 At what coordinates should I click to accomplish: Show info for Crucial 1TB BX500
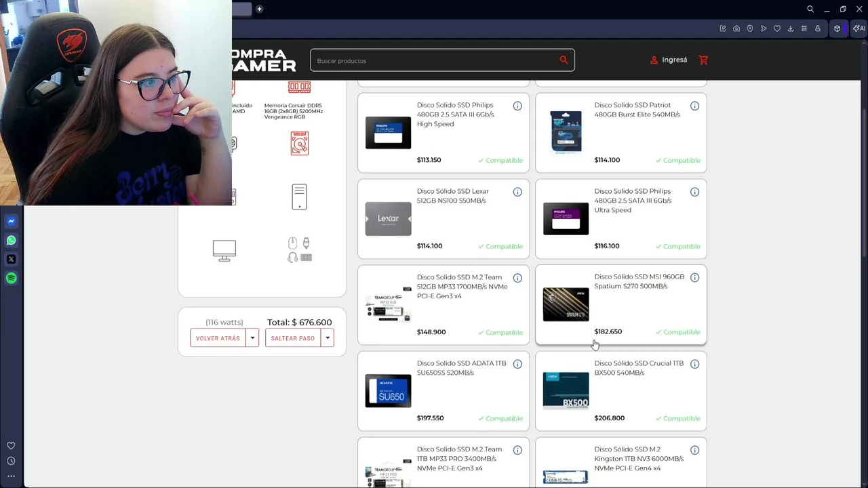point(694,364)
